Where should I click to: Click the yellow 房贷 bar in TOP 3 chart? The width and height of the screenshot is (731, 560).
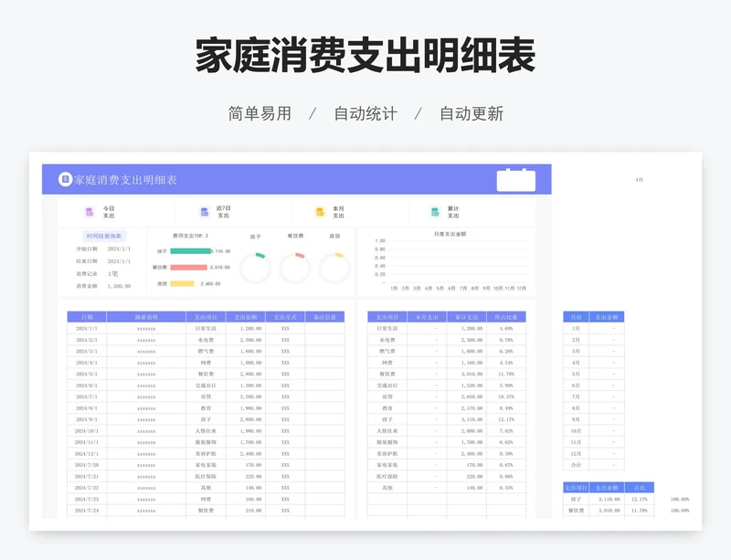click(182, 283)
